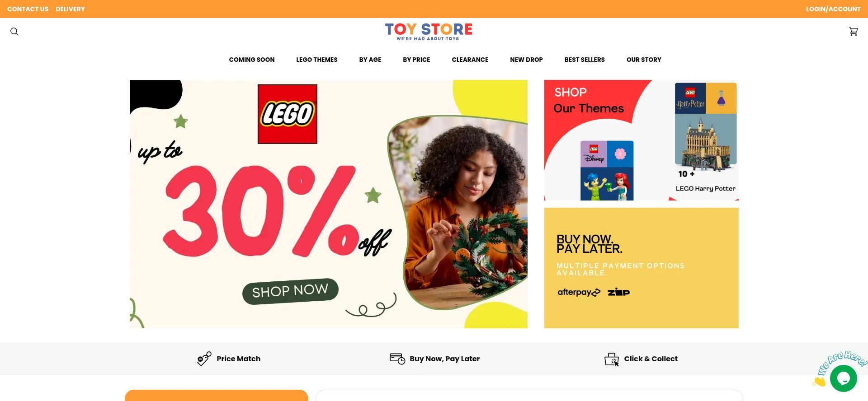Open the search magnifier icon

14,32
